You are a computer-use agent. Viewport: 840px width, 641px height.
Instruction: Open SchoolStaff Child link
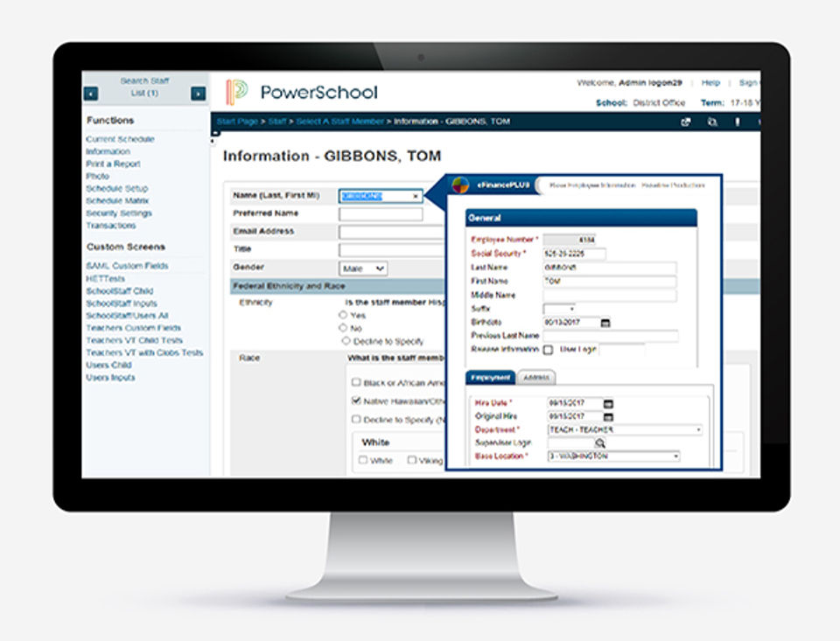coord(120,291)
